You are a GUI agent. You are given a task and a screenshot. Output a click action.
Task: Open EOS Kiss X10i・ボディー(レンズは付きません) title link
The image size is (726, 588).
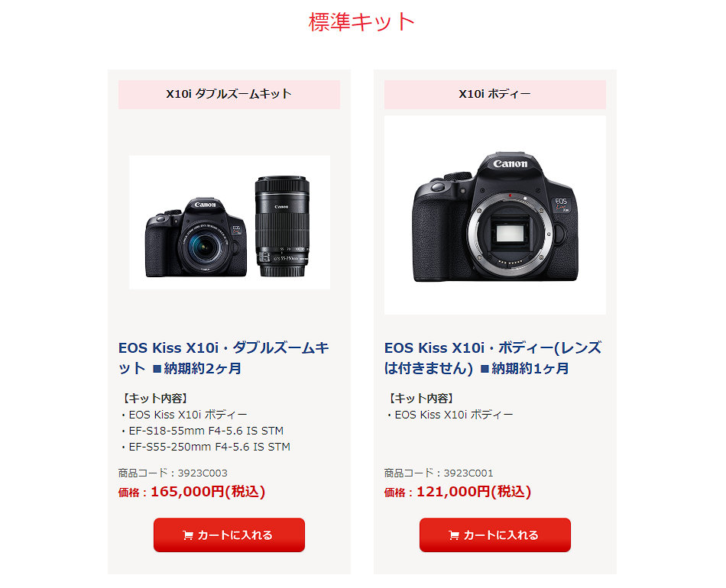click(x=493, y=358)
